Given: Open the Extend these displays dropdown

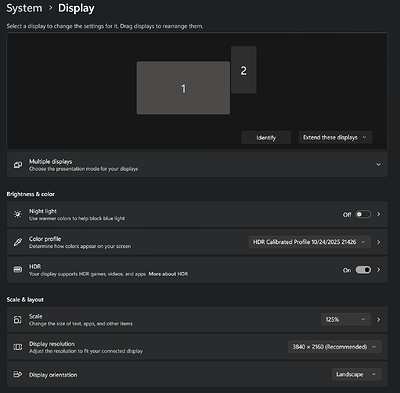Looking at the screenshot, I should tap(335, 137).
